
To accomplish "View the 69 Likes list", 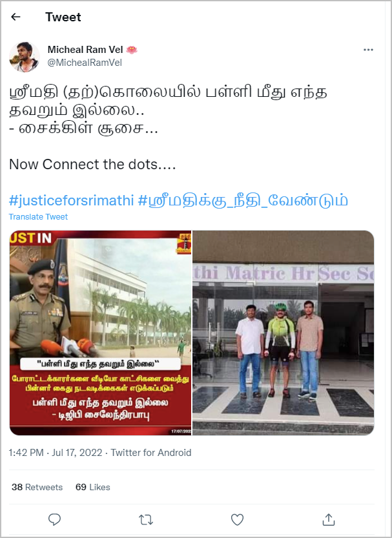I will coord(92,487).
